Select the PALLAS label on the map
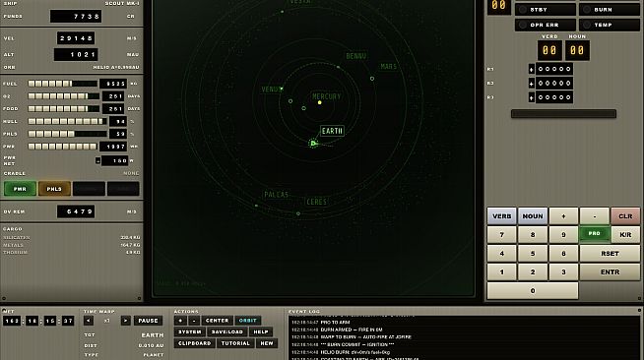The width and height of the screenshot is (644, 360). tap(277, 195)
